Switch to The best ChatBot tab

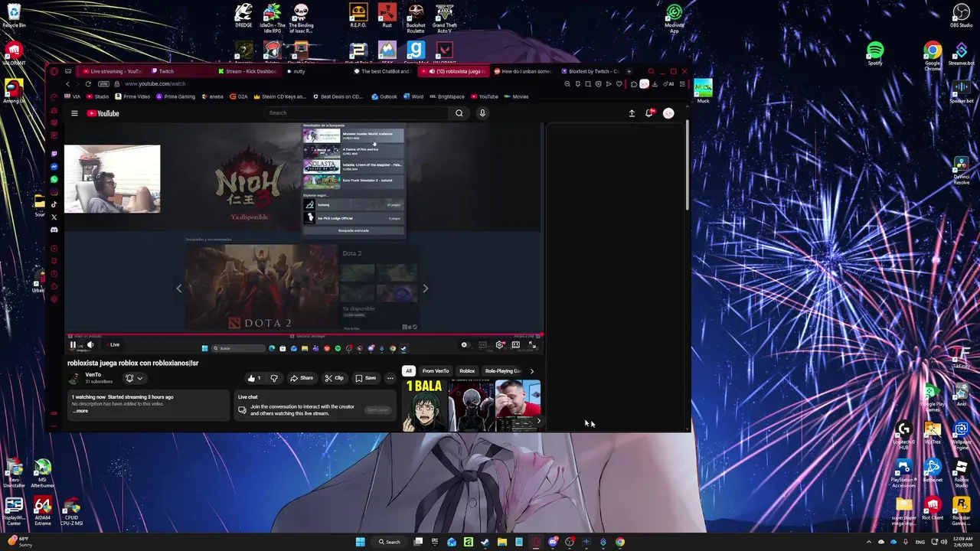point(383,71)
